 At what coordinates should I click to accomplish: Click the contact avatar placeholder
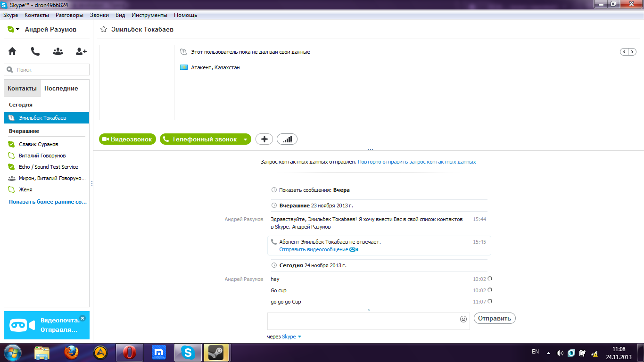[x=137, y=82]
